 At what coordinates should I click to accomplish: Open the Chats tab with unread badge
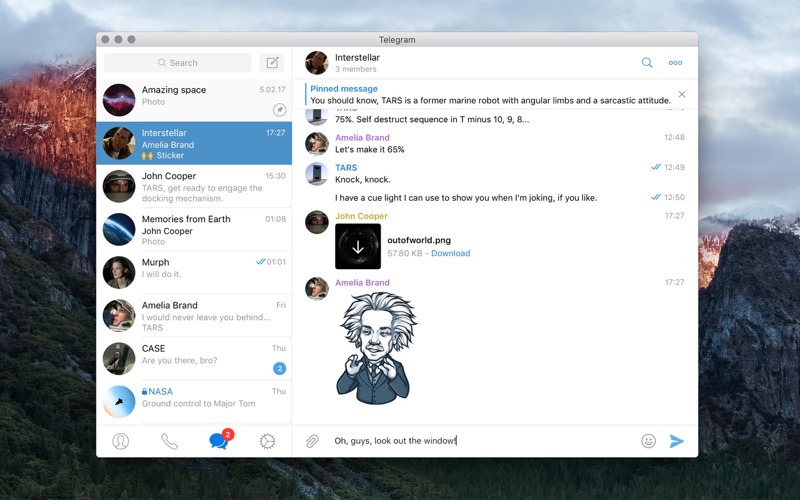pos(218,441)
